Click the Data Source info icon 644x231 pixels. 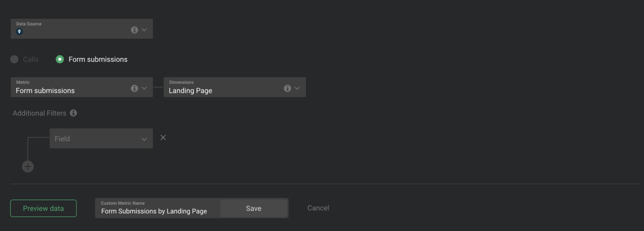tap(134, 30)
